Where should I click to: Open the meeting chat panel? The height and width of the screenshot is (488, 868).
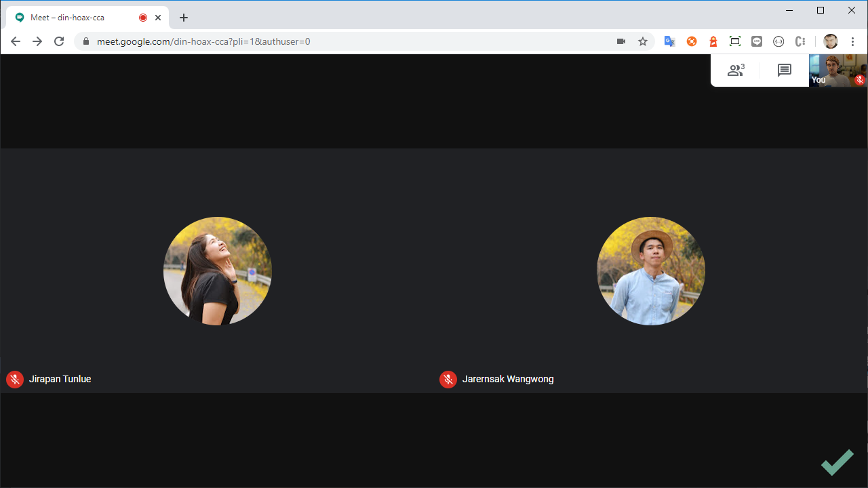point(785,70)
